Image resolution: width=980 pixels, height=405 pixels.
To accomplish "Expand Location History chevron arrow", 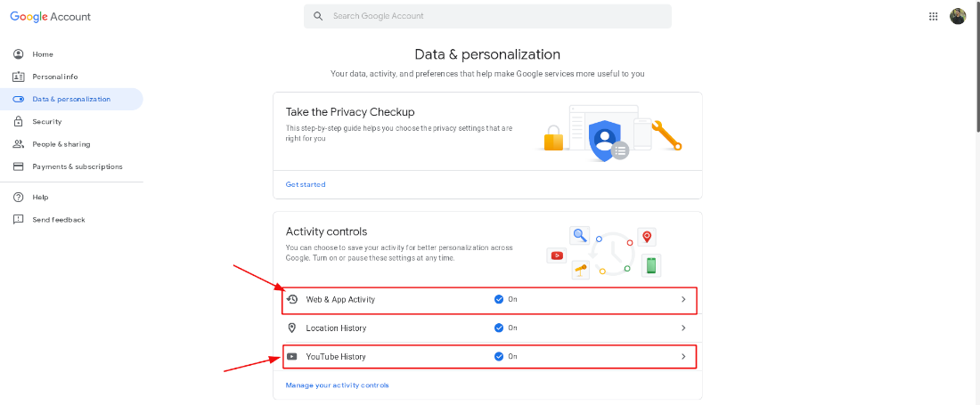I will pyautogui.click(x=683, y=328).
